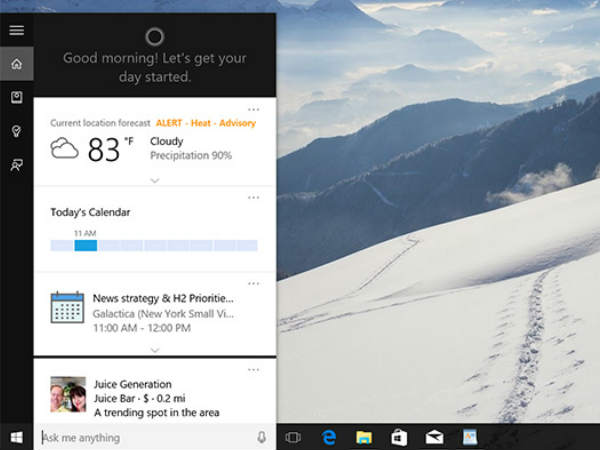Expand the calendar event card chevron
The width and height of the screenshot is (600, 450).
tap(154, 350)
